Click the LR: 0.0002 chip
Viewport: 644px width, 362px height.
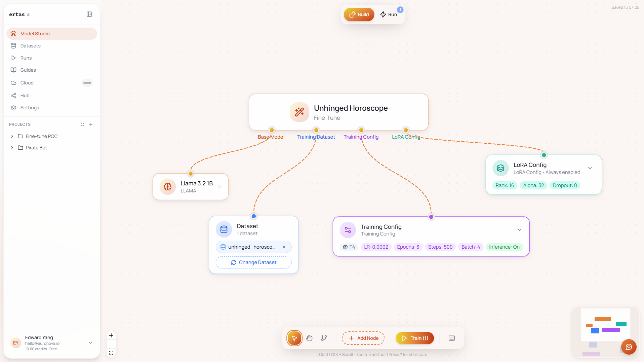coord(376,247)
